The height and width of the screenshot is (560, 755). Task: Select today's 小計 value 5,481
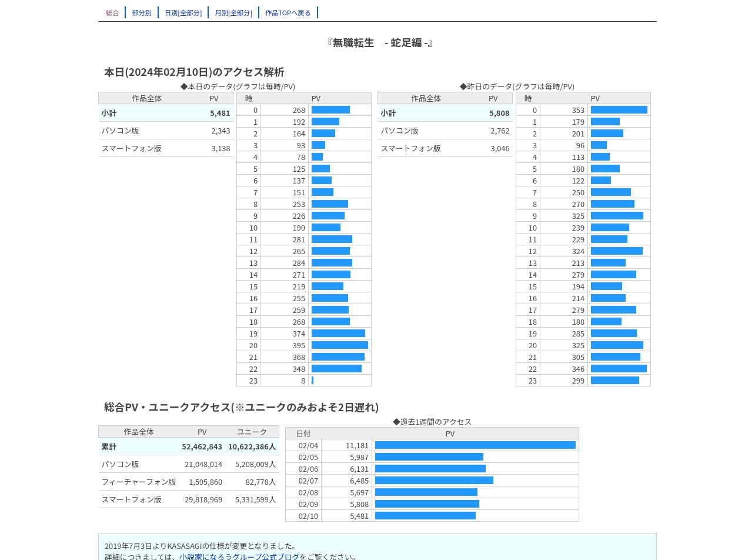click(x=220, y=113)
